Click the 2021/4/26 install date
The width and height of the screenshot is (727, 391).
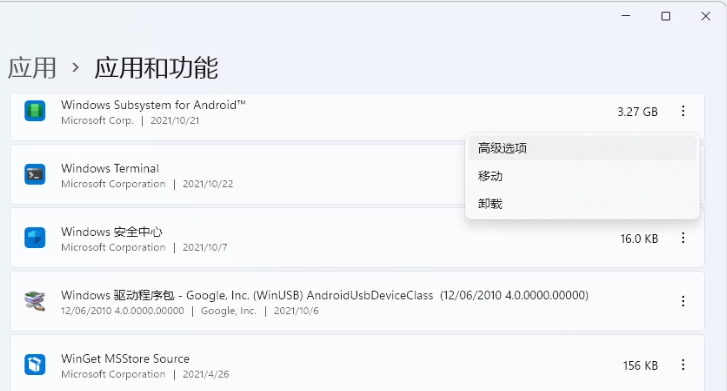click(x=206, y=374)
